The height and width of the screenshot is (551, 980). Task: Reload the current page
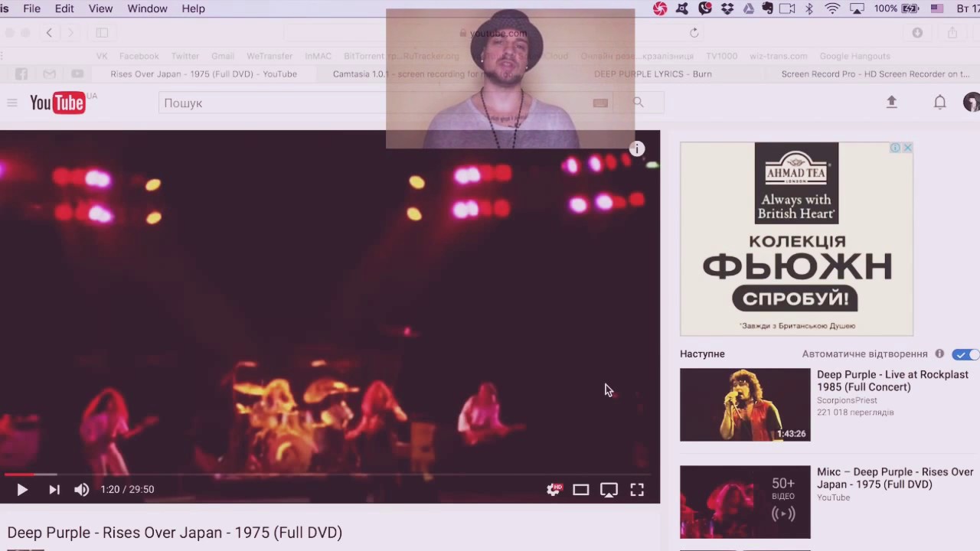pyautogui.click(x=694, y=33)
